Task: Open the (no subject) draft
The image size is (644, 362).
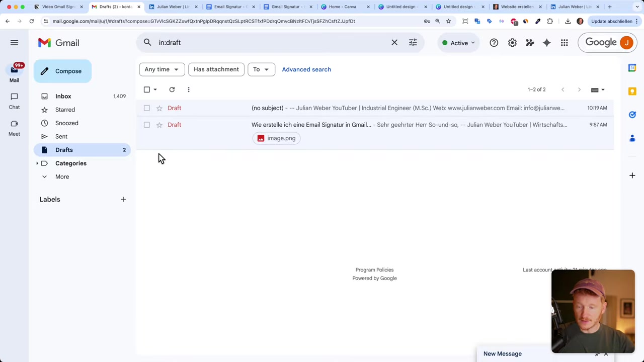Action: point(375,108)
